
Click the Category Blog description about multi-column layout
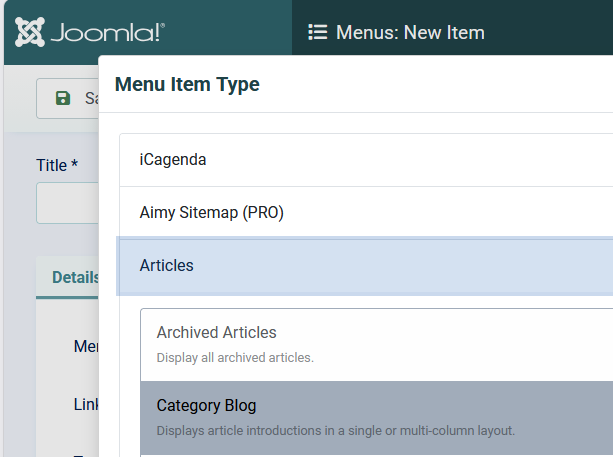(335, 431)
